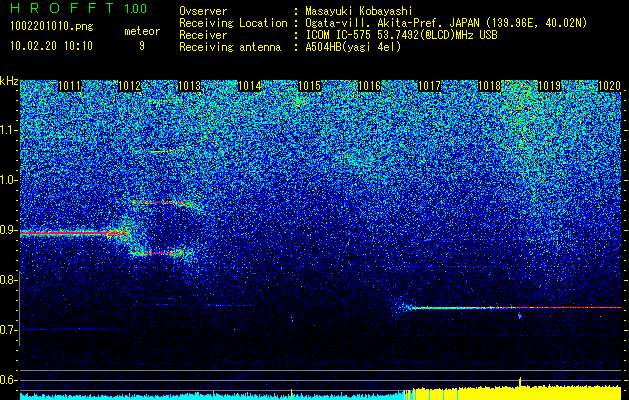Viewport: 629px width, 400px height.
Task: Click the 1.1 frequency axis label
Action: [9, 130]
